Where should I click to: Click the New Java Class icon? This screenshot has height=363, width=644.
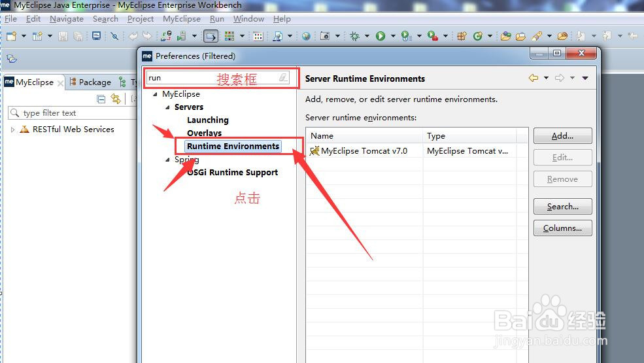(477, 36)
